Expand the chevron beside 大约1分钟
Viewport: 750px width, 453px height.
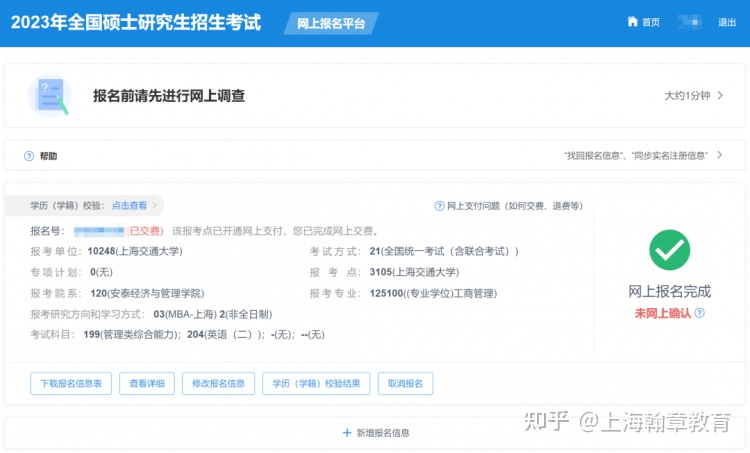pos(720,96)
